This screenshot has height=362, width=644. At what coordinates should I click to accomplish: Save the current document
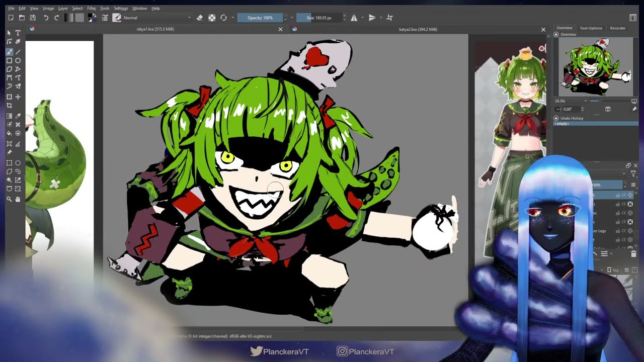(x=33, y=18)
